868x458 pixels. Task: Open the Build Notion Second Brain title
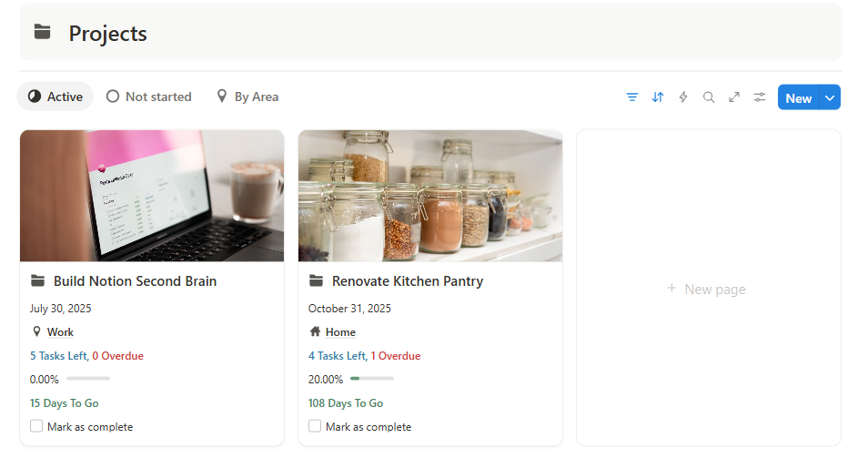[x=135, y=281]
